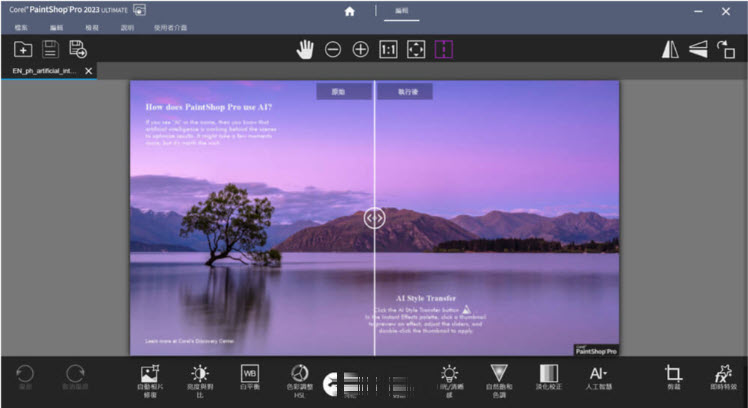Click the split-view divider handle
748x408 pixels.
click(x=374, y=218)
